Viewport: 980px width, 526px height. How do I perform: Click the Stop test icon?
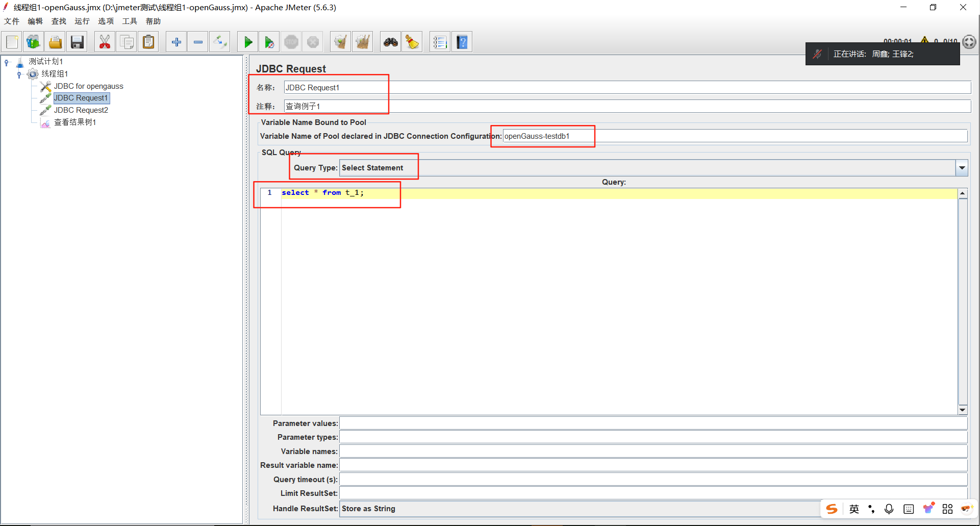(x=291, y=42)
